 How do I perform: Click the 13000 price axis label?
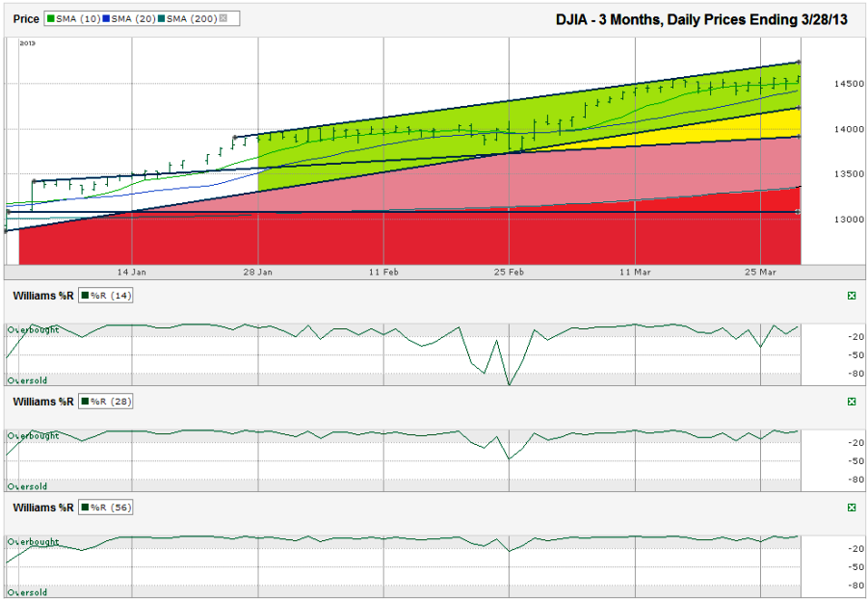(849, 220)
